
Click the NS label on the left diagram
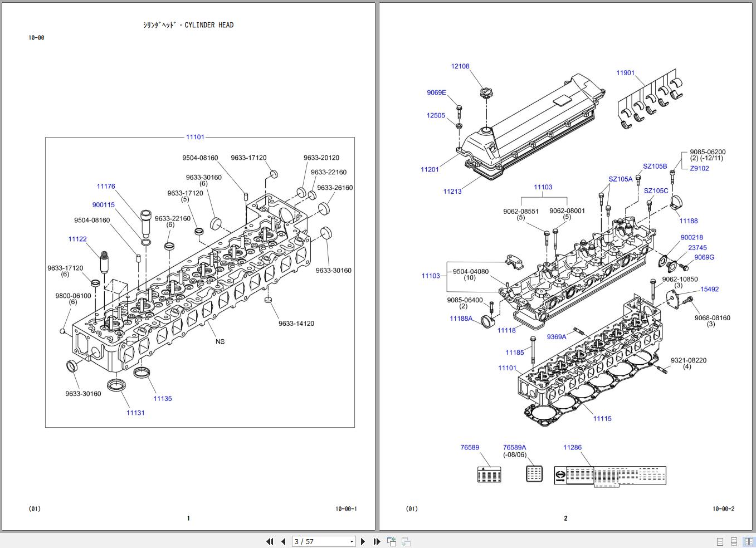[220, 342]
